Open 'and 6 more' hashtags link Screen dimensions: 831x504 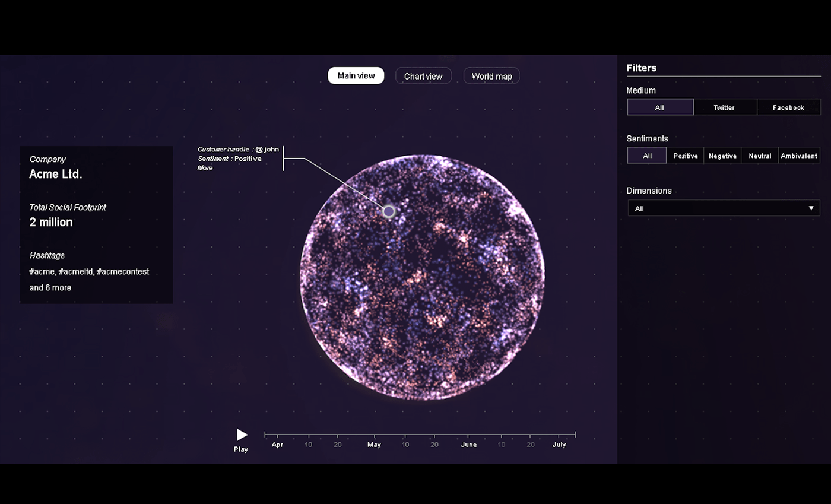coord(50,287)
